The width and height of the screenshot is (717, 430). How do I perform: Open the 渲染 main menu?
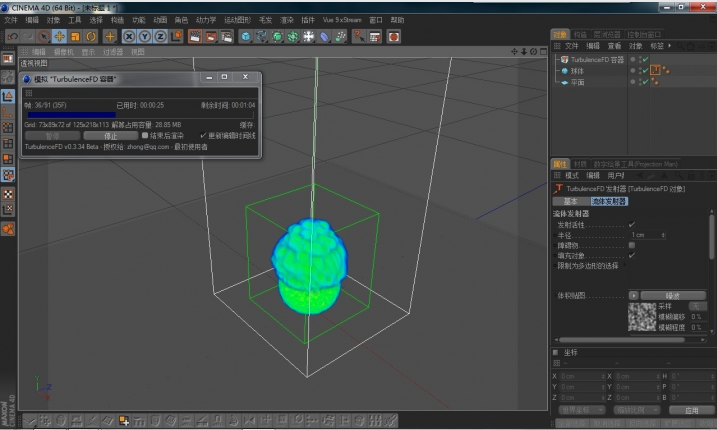point(287,20)
